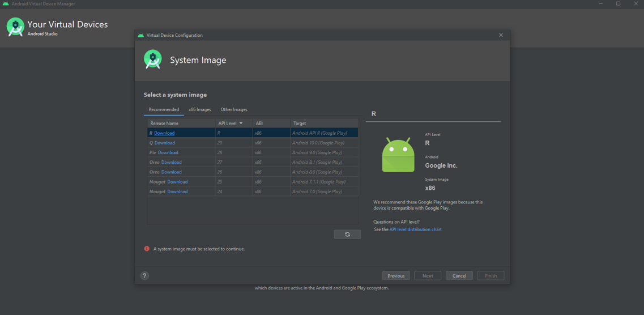Download the Nougat API 24 system image
Viewport: 644px width, 315px height.
177,192
